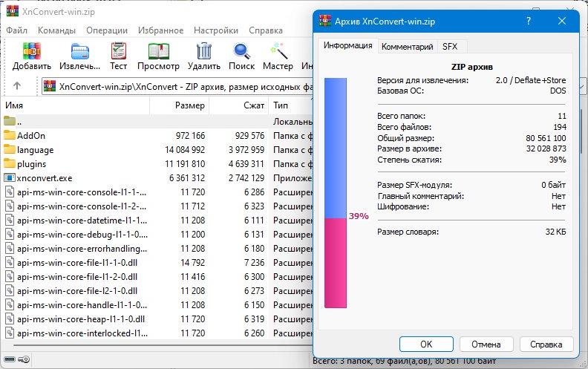
Task: Open the Просмотр (View) book icon
Action: click(159, 51)
